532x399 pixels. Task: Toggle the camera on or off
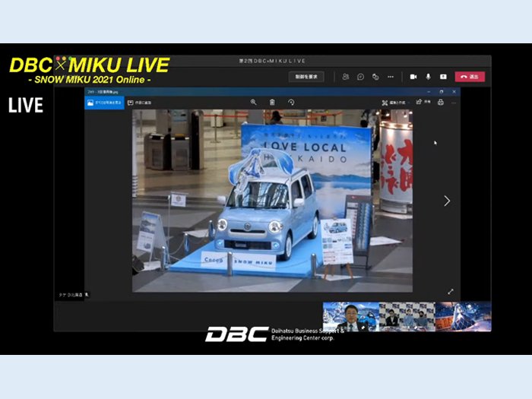(413, 77)
